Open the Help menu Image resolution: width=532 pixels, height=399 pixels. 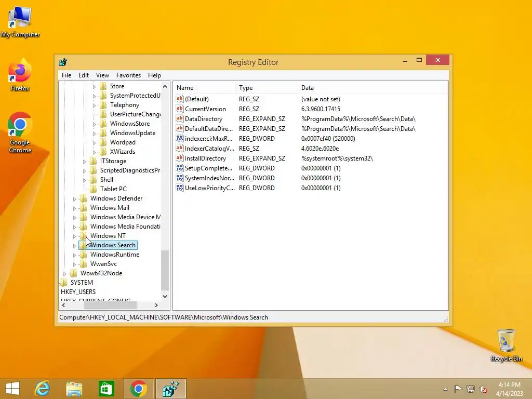(154, 75)
